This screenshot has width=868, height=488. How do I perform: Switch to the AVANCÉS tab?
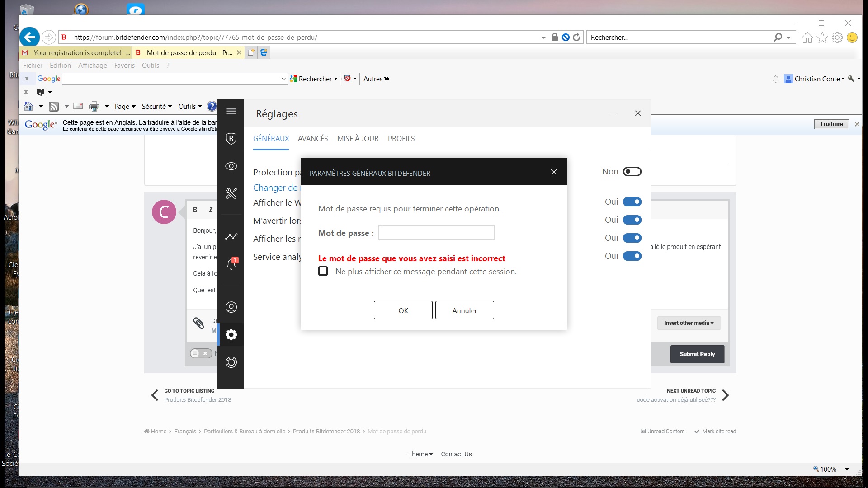[x=313, y=139]
